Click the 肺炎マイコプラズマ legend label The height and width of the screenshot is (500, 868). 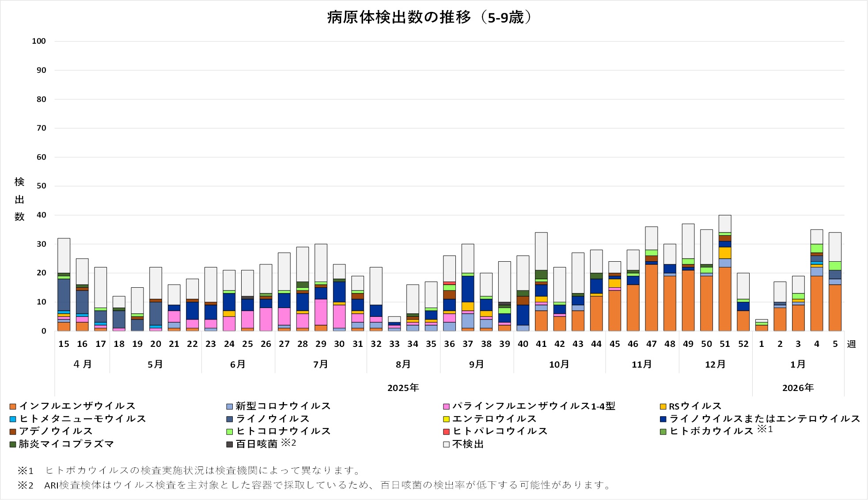[x=66, y=444]
